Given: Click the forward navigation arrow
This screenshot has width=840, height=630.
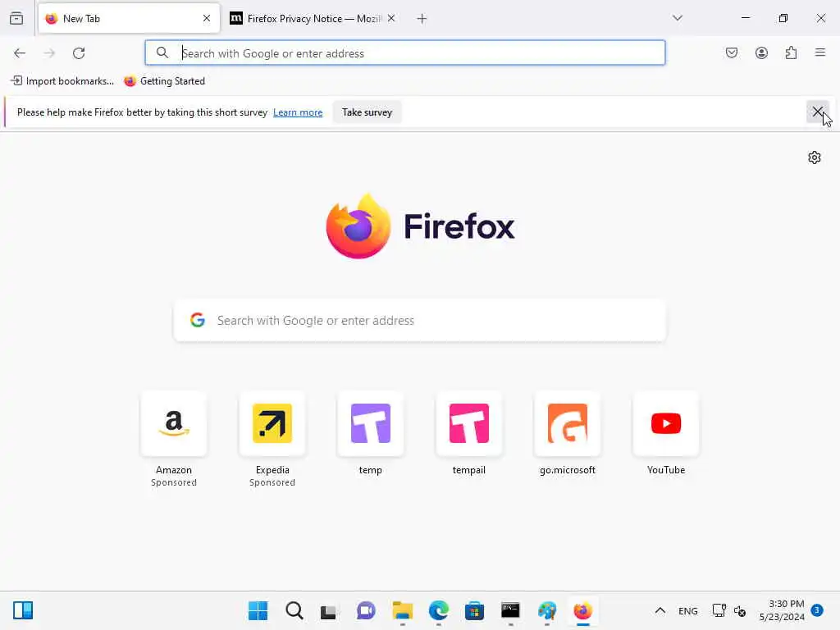Looking at the screenshot, I should coord(49,53).
